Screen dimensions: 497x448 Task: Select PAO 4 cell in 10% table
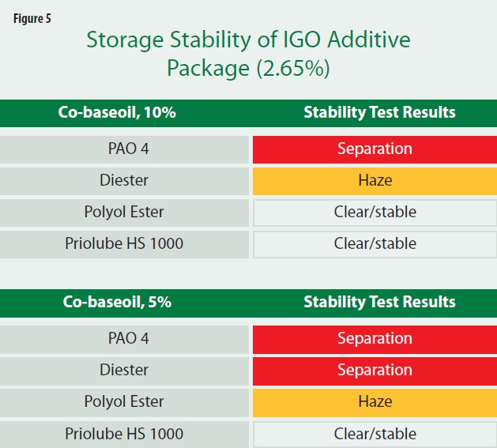point(124,149)
